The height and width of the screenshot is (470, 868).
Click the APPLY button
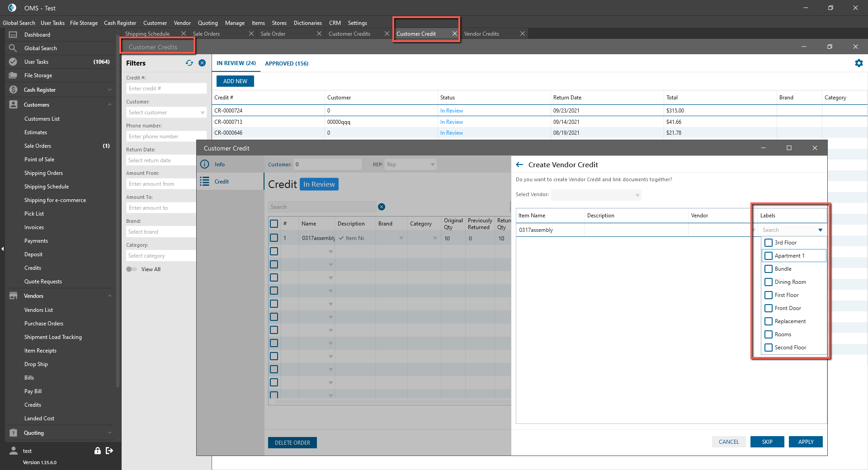(x=805, y=442)
